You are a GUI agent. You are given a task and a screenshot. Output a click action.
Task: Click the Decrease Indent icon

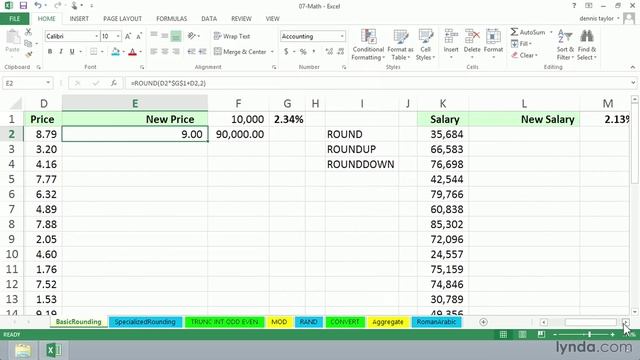[191, 51]
